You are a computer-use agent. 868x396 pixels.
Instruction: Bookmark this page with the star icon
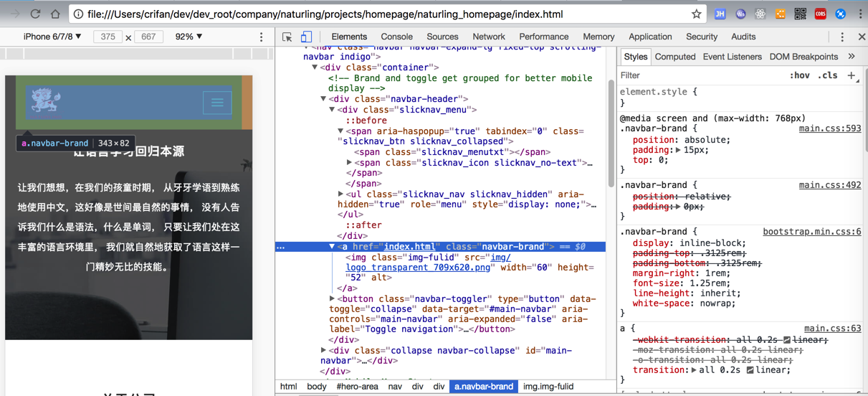pos(696,14)
